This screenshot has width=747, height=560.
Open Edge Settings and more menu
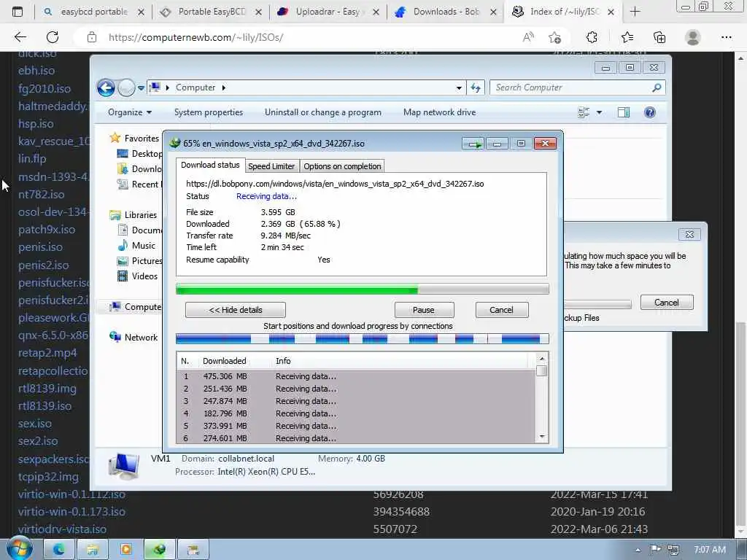pos(726,37)
